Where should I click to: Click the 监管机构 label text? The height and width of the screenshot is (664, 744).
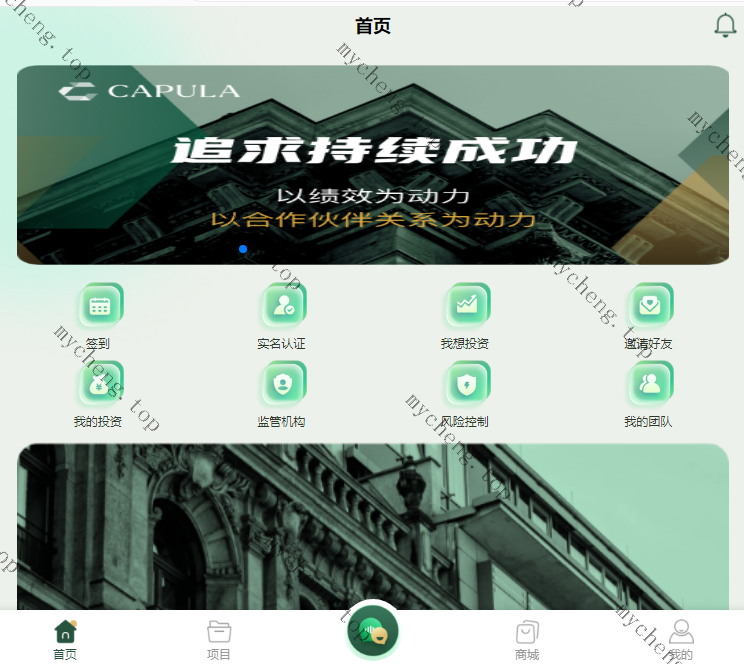click(x=281, y=421)
